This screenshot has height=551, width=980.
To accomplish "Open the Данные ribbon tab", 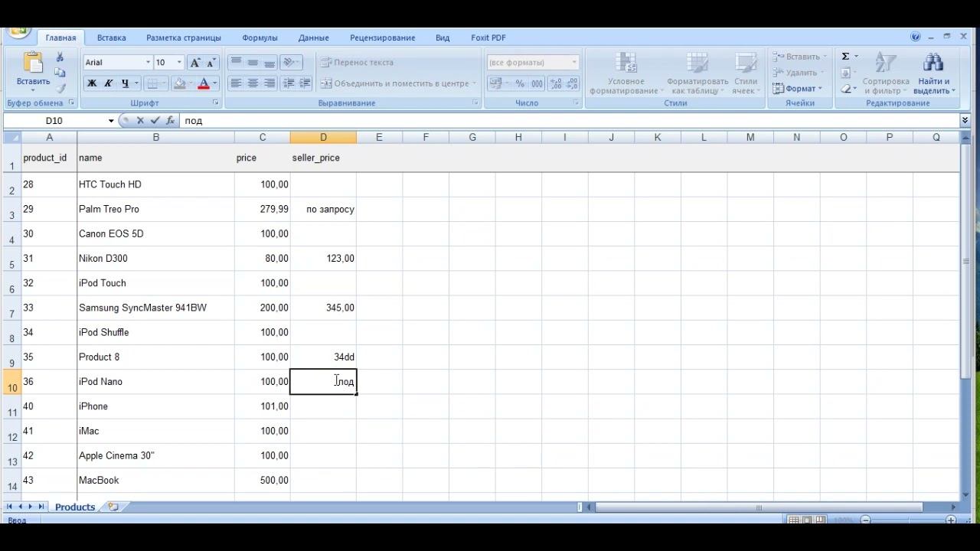I will click(x=314, y=37).
